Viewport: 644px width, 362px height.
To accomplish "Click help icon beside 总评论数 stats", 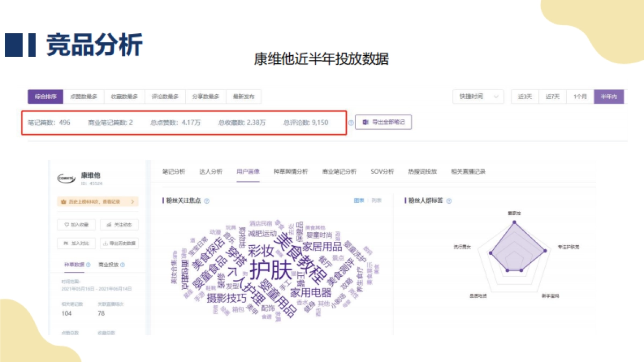I will pyautogui.click(x=351, y=123).
